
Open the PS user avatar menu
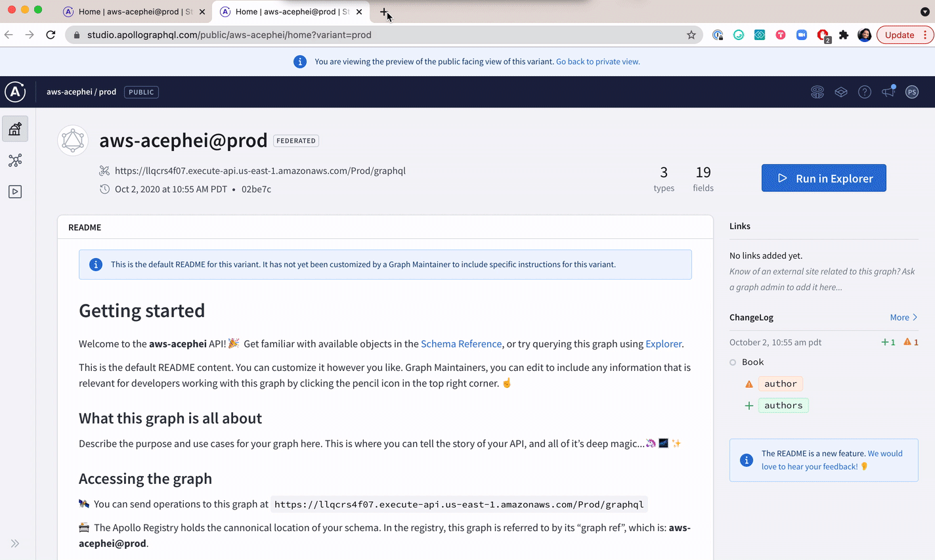click(x=912, y=92)
